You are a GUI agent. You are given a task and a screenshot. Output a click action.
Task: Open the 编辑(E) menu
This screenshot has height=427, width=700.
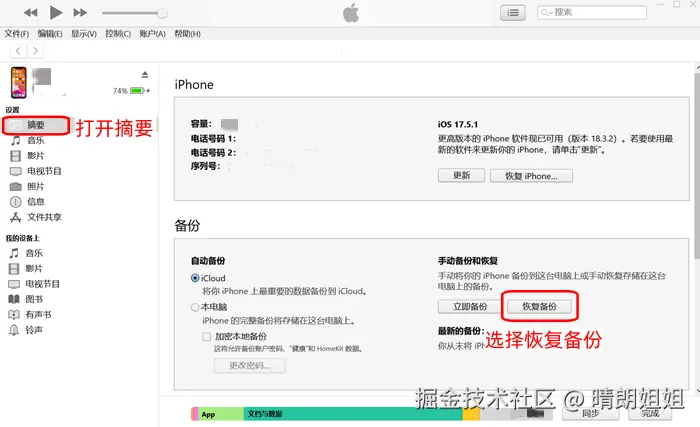coord(50,33)
